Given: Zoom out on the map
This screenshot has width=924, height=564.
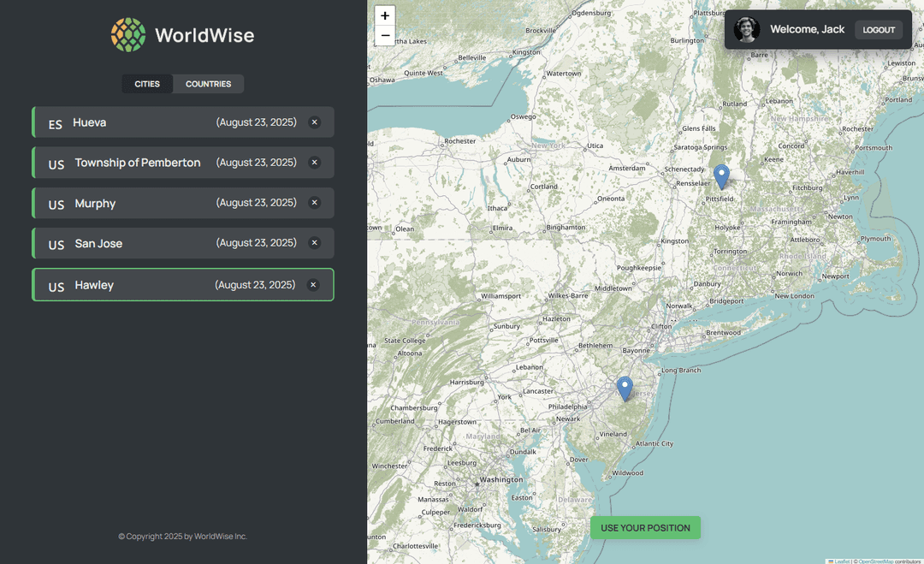Looking at the screenshot, I should (385, 36).
